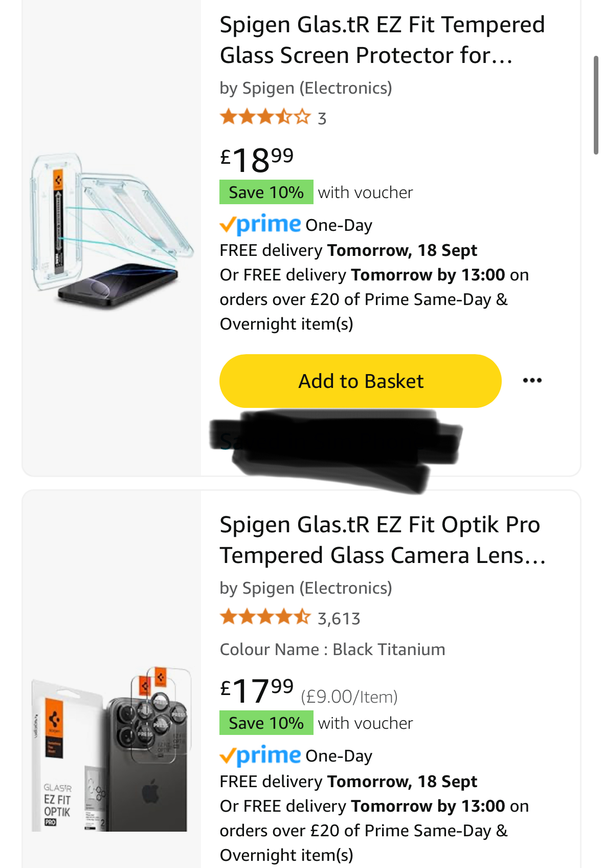Screen dimensions: 603x868
Task: Click the '(£9.00/Item)' unit price text
Action: click(349, 697)
